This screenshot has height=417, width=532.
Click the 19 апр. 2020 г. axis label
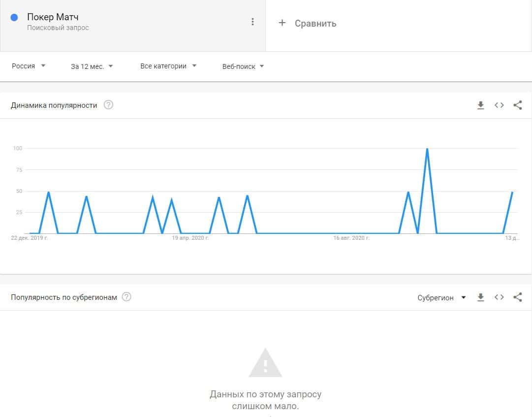tap(190, 238)
